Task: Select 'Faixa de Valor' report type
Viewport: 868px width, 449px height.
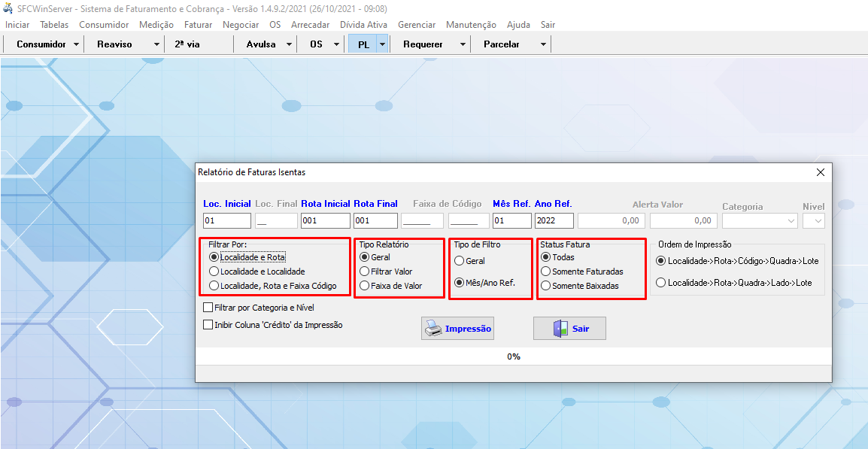Action: coord(365,286)
